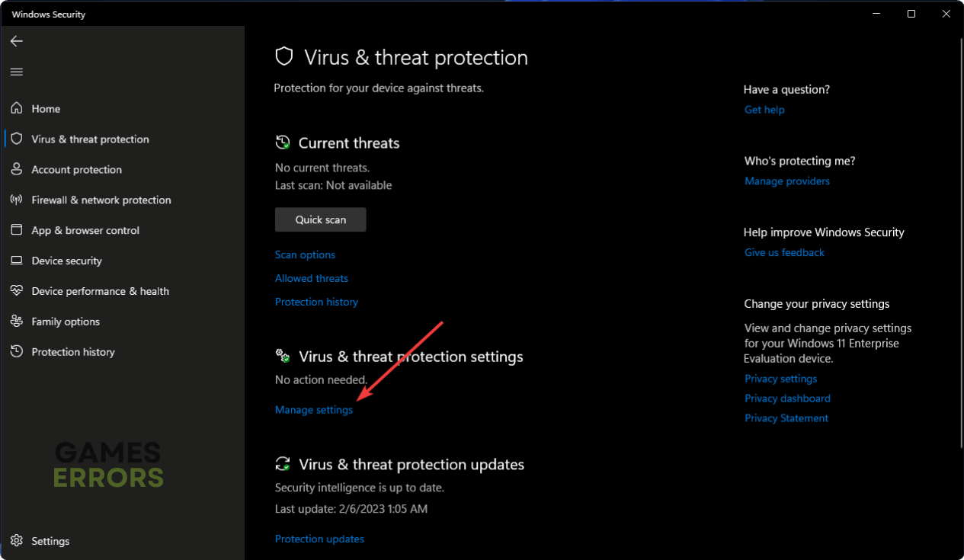This screenshot has width=964, height=560.
Task: Open Protection updates link
Action: (319, 539)
